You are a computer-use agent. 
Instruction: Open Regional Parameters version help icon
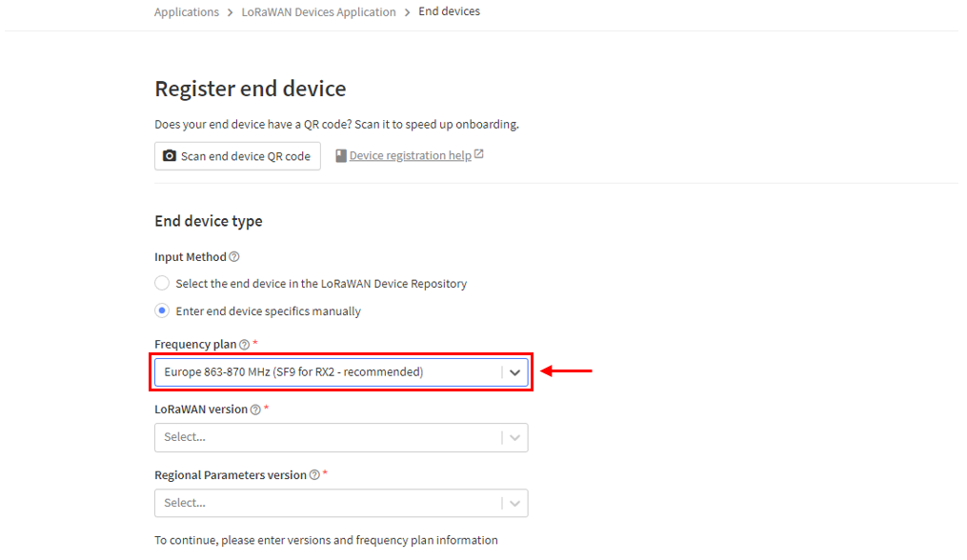tap(314, 475)
